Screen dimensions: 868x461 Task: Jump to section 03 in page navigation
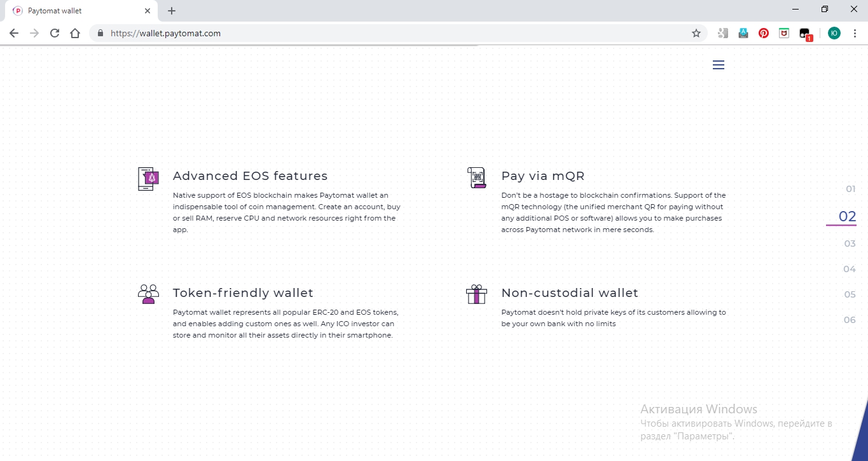[x=850, y=244]
